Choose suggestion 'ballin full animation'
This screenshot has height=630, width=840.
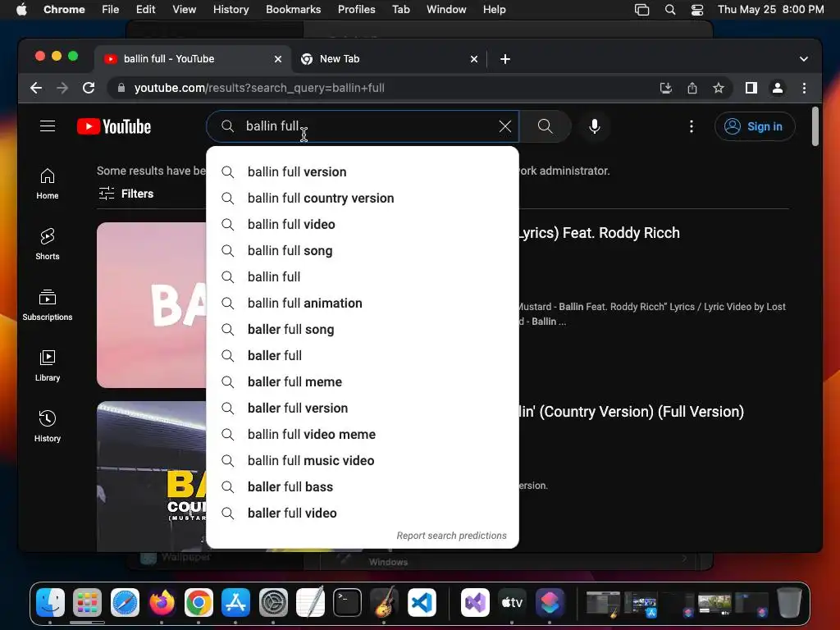click(362, 304)
